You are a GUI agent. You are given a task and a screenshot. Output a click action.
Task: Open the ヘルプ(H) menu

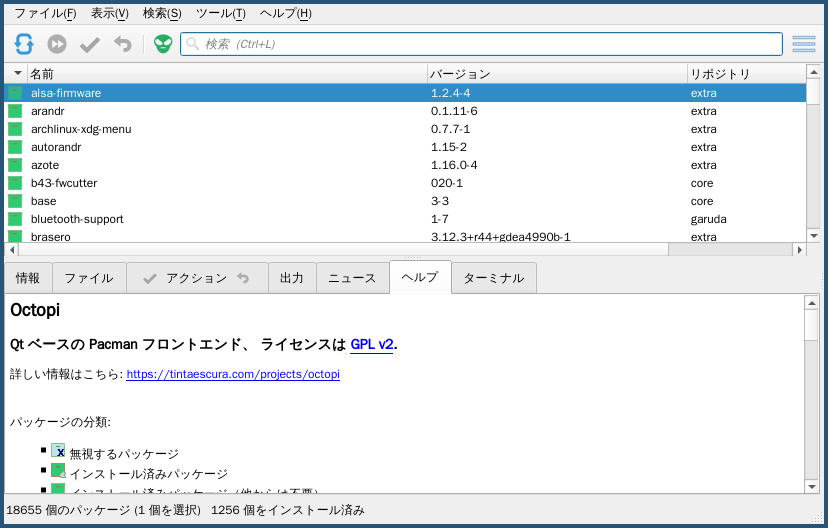(285, 13)
